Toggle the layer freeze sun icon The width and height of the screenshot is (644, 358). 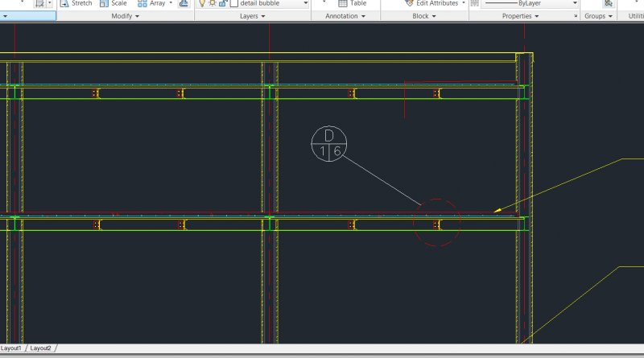(213, 3)
